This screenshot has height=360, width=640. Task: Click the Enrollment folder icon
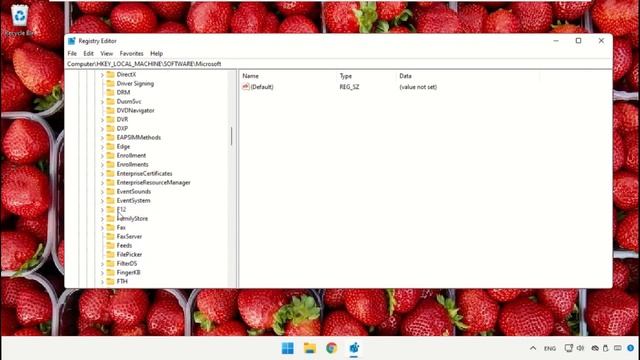[x=110, y=155]
